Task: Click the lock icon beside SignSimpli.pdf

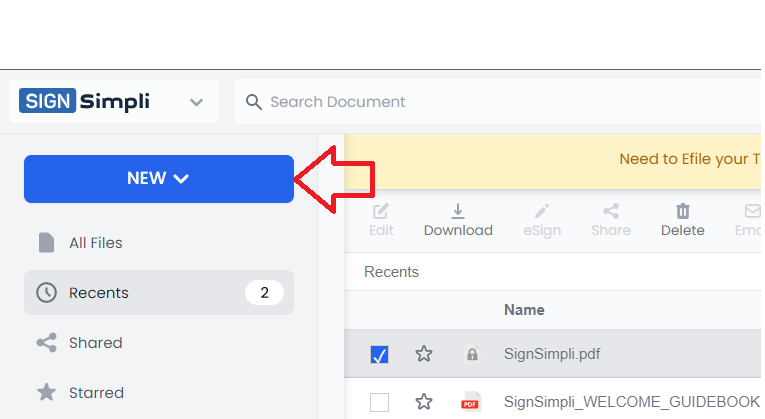Action: point(471,354)
